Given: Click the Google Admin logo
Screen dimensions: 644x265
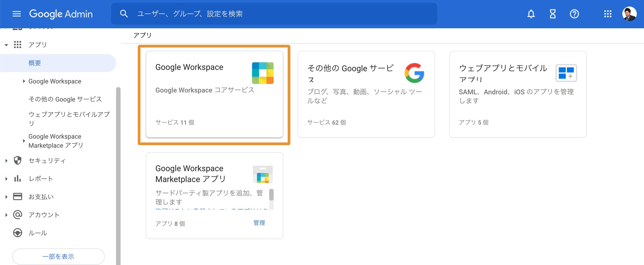Looking at the screenshot, I should 61,14.
